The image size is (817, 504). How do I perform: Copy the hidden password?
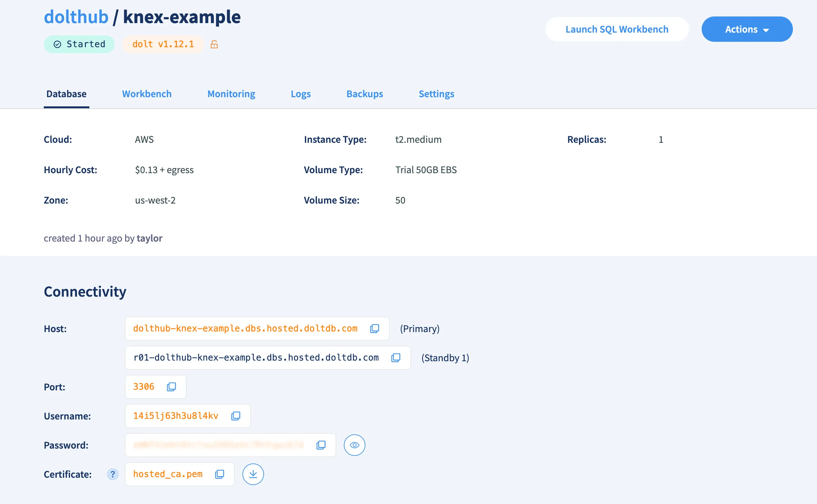pos(321,445)
